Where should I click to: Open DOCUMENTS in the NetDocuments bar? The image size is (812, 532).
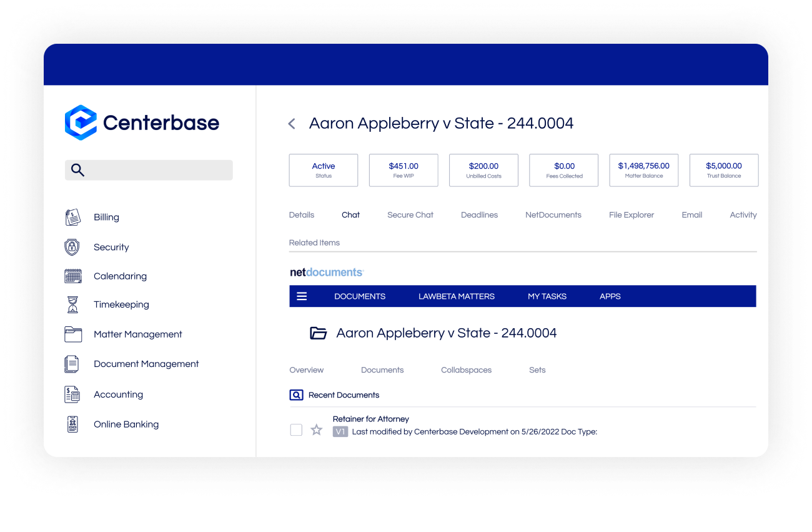[x=360, y=296]
